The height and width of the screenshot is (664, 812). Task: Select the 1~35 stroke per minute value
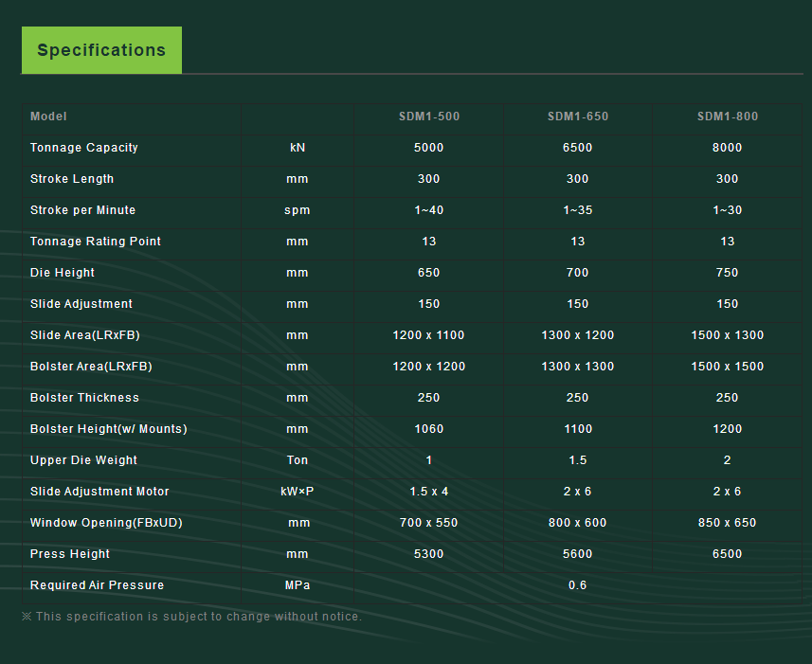tap(578, 210)
